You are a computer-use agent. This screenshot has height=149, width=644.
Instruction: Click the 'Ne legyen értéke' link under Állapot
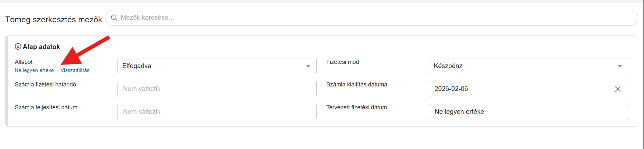pos(34,70)
